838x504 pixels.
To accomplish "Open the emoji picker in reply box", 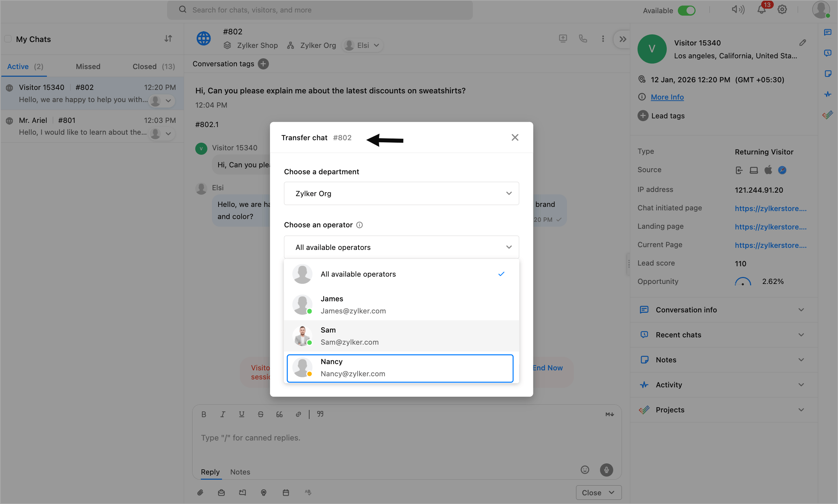I will pos(585,470).
